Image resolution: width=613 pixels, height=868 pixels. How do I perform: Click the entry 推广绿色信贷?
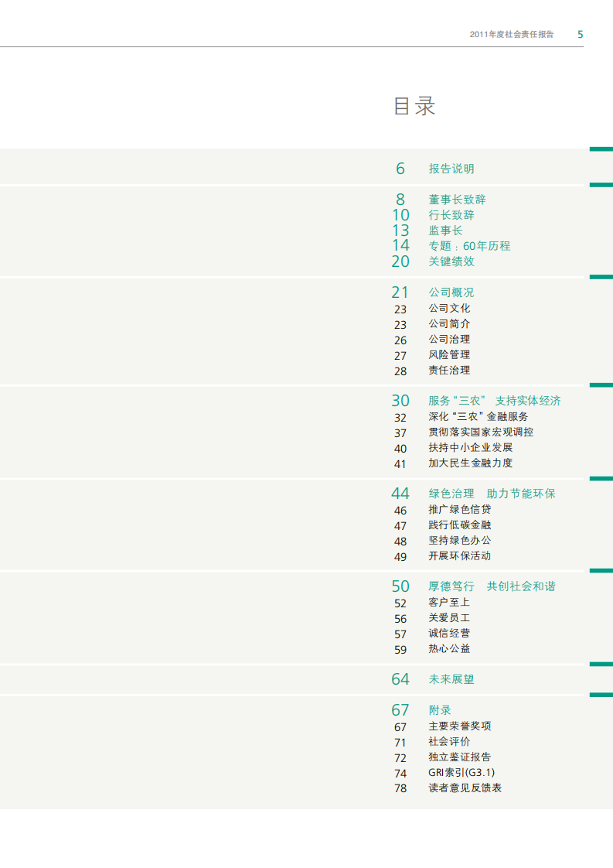pyautogui.click(x=460, y=510)
